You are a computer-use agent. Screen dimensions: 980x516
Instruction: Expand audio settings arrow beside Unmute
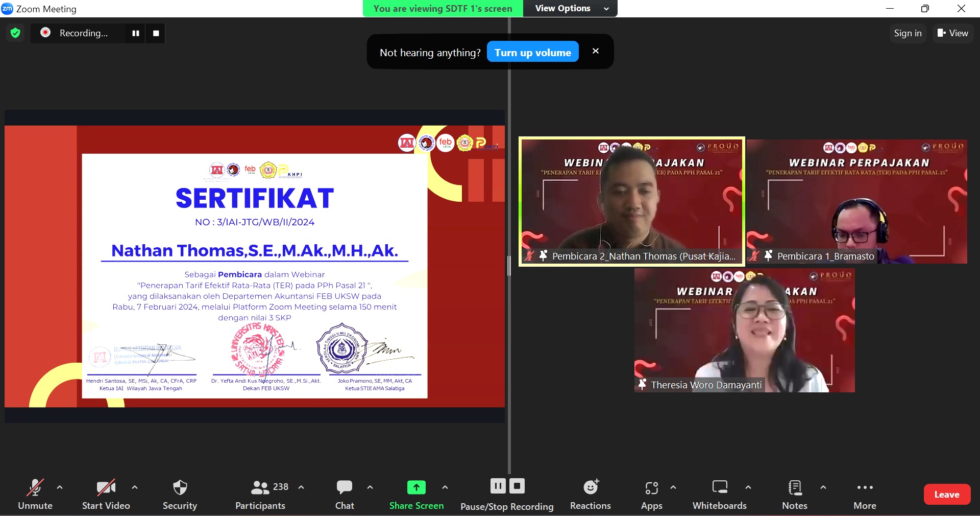[x=60, y=487]
